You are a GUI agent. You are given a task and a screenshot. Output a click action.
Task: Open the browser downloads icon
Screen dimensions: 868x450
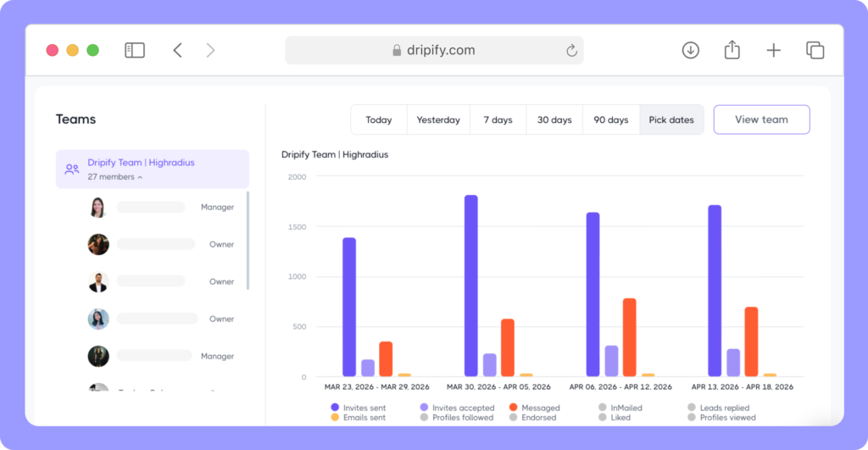pyautogui.click(x=690, y=50)
